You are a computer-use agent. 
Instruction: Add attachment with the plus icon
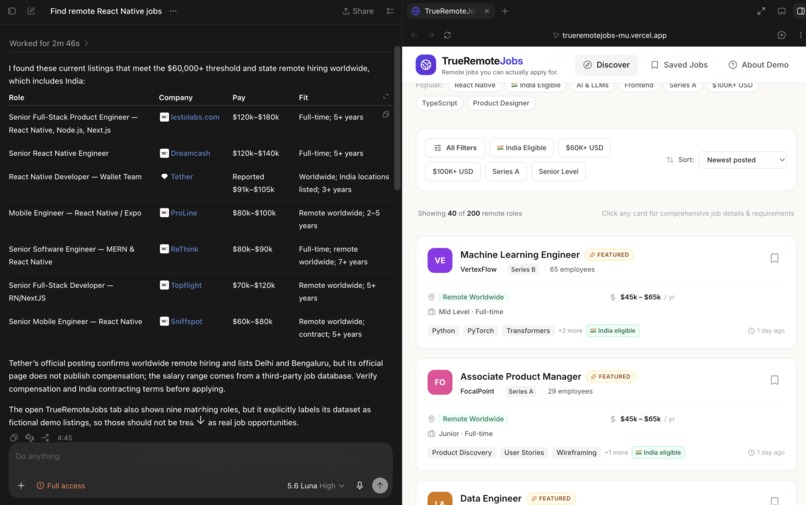click(x=21, y=485)
